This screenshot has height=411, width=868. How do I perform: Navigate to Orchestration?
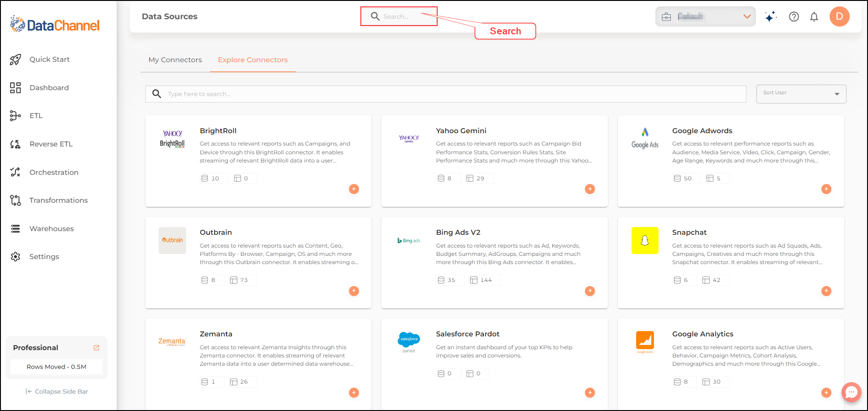44,172
